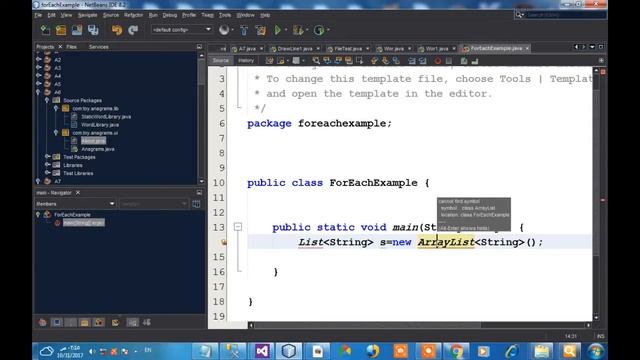Click the Uncomment icon in the editor toolbar
The height and width of the screenshot is (360, 640).
[475, 61]
